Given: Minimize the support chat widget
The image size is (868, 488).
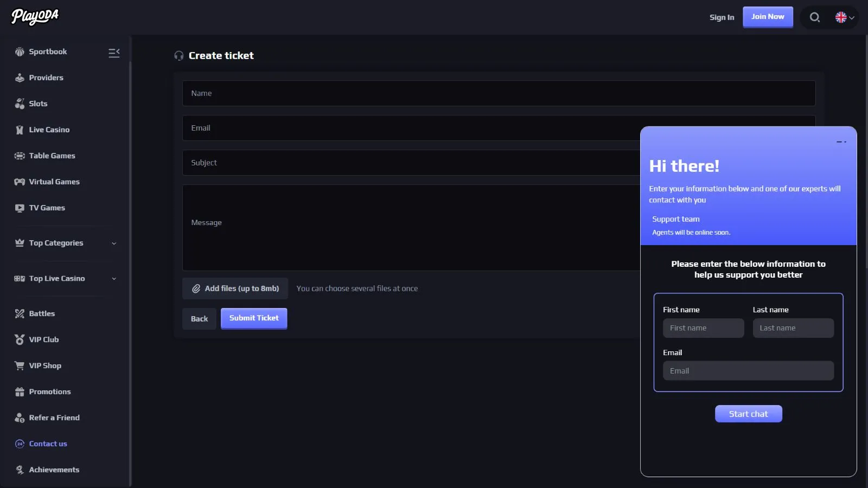Looking at the screenshot, I should 841,142.
